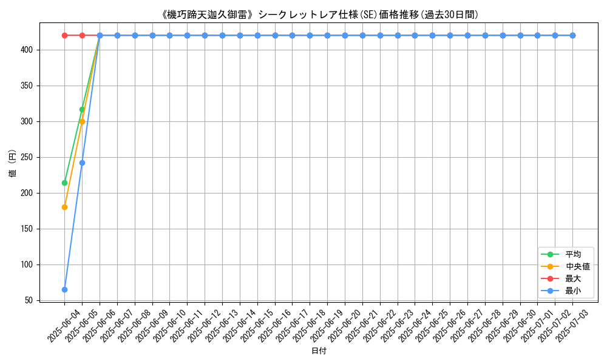Click the blue 最小 data point on 2025-06-04

point(65,290)
